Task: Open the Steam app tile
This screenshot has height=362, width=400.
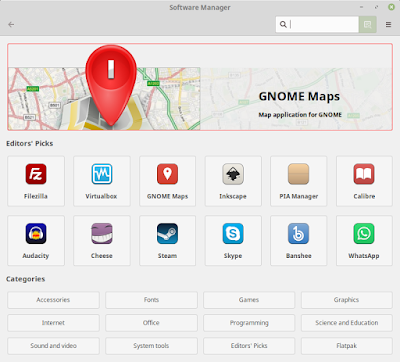Action: (167, 240)
